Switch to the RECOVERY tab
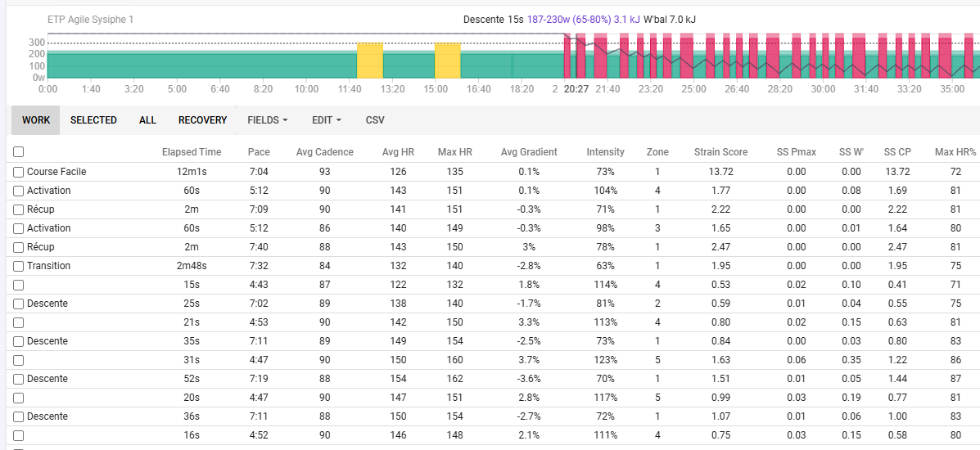980x450 pixels. click(202, 120)
